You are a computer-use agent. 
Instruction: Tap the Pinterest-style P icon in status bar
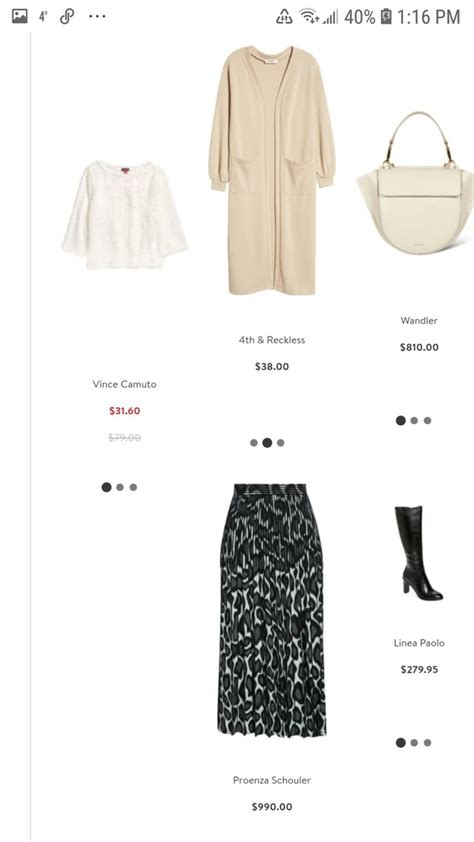click(x=67, y=17)
